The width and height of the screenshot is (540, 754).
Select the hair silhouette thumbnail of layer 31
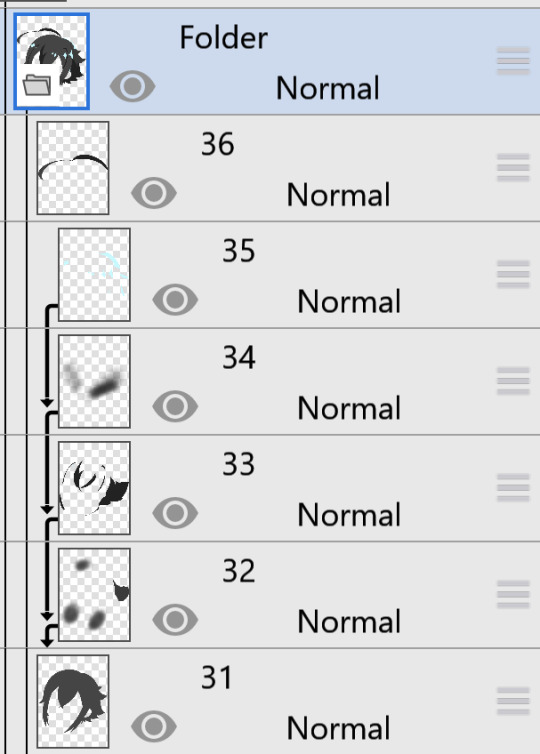(73, 701)
